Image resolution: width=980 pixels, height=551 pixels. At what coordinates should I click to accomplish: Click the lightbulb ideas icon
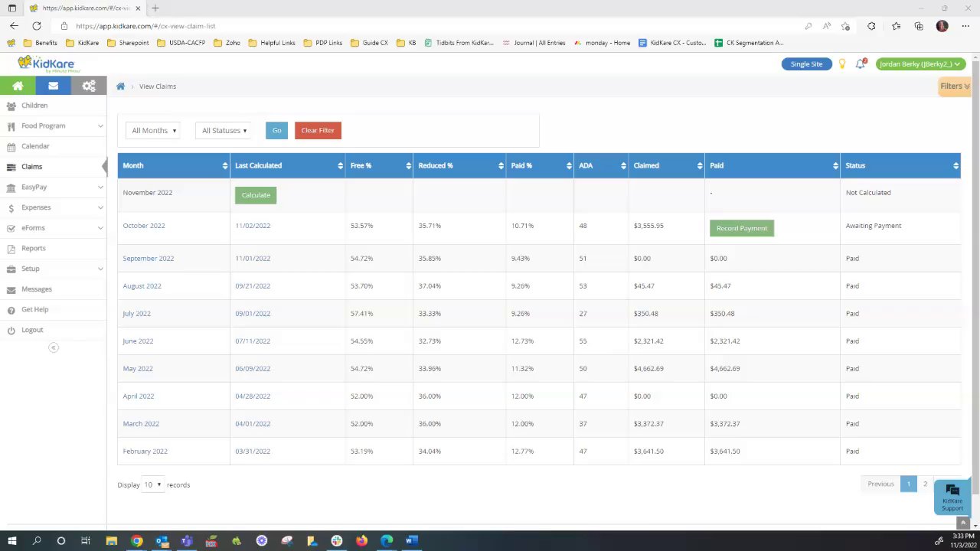[x=842, y=64]
